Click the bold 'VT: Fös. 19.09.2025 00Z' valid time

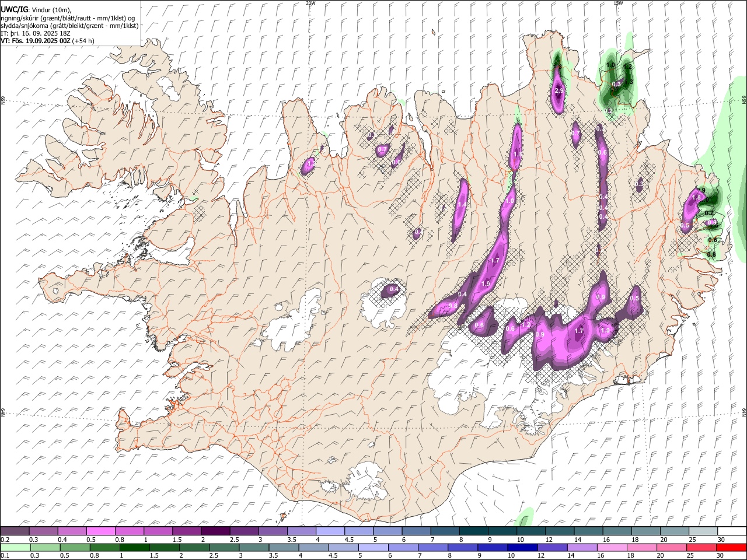[x=36, y=41]
